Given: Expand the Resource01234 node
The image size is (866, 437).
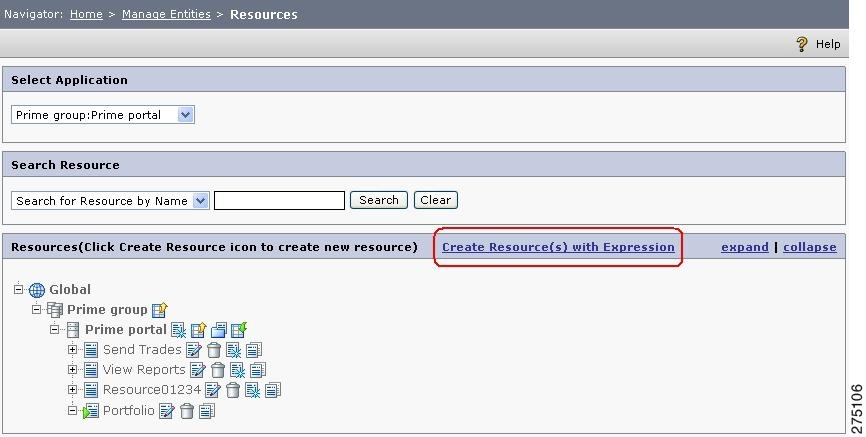Looking at the screenshot, I should pyautogui.click(x=72, y=389).
